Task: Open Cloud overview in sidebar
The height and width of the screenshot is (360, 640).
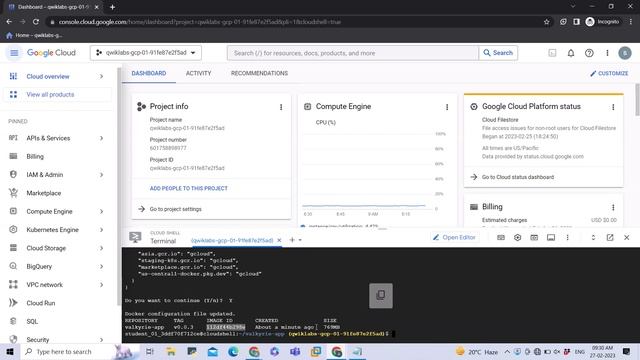Action: (48, 76)
